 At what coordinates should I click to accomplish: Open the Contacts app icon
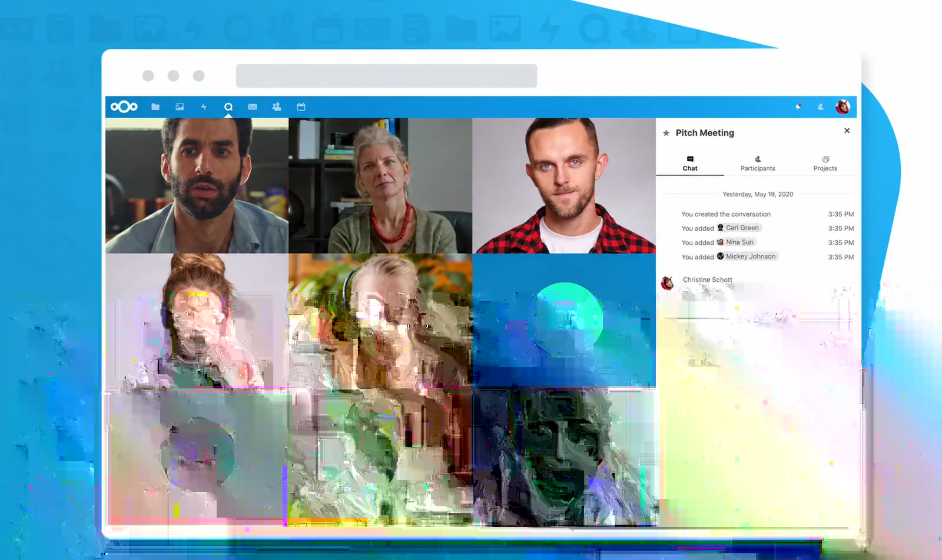(277, 107)
